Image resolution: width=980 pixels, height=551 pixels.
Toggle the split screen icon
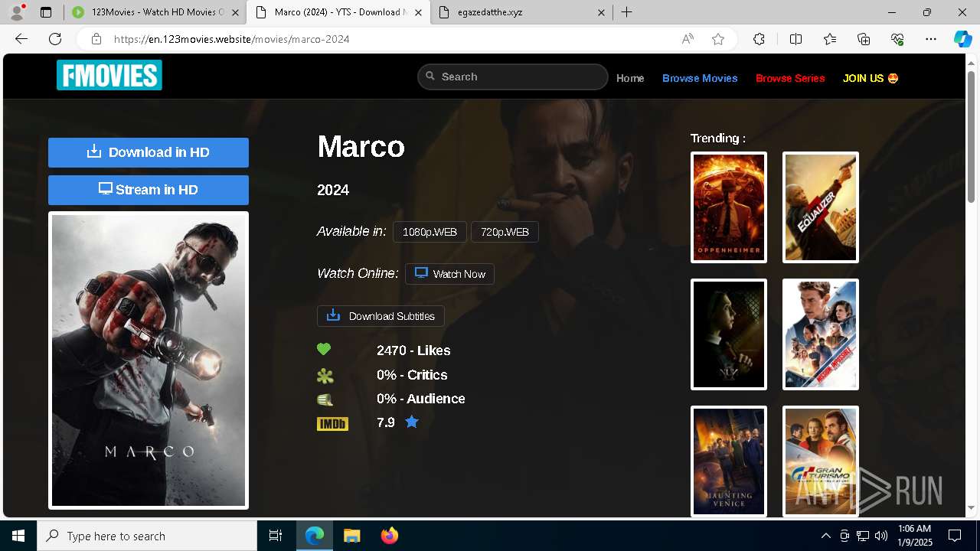coord(795,39)
